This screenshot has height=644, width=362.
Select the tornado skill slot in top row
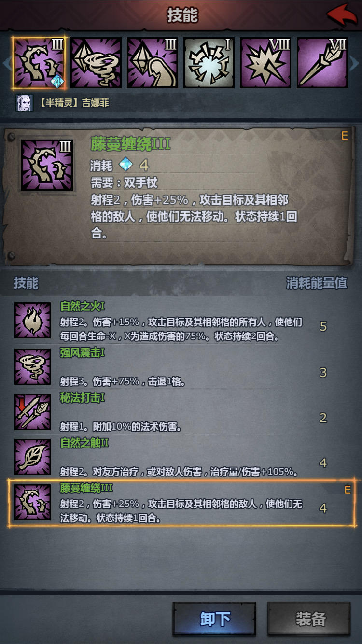[96, 63]
